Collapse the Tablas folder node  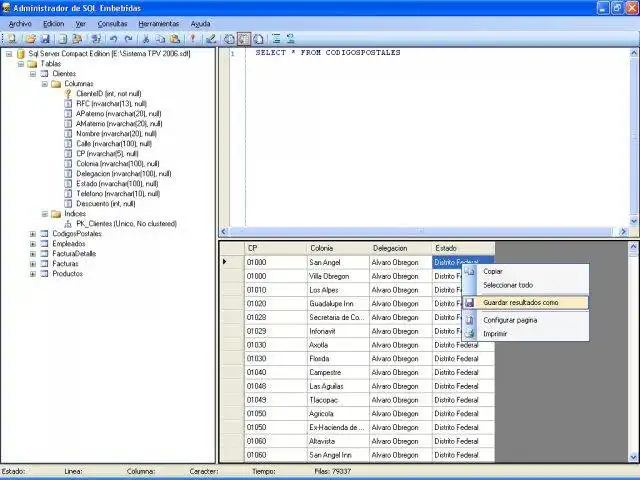pyautogui.click(x=21, y=64)
